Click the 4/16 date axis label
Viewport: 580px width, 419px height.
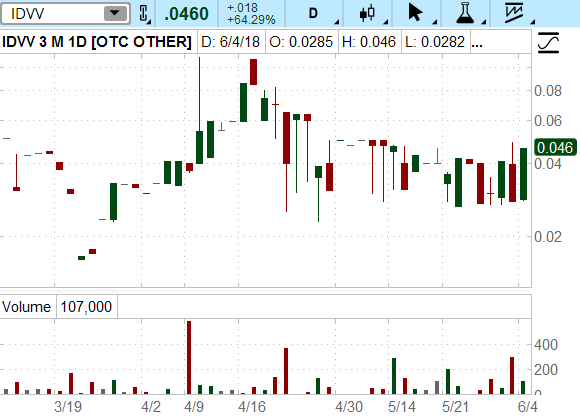252,407
